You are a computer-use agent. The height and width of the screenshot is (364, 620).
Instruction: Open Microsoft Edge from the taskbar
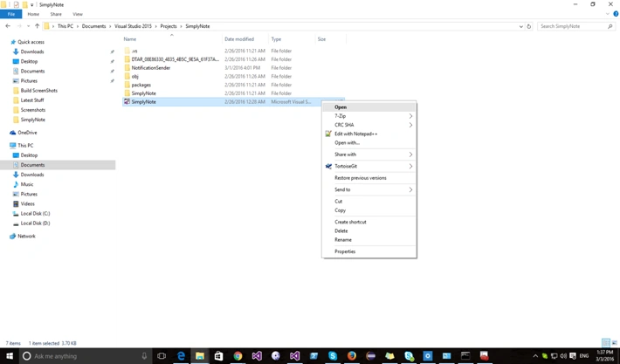tap(181, 355)
